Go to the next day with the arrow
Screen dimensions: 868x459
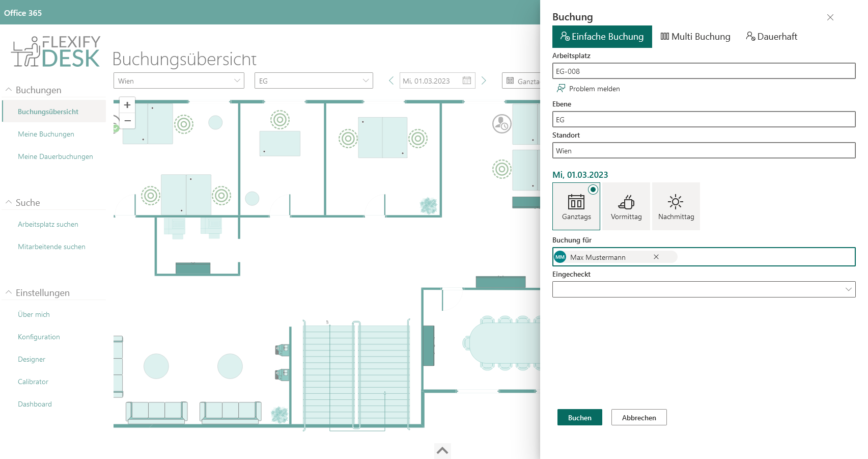click(x=484, y=80)
